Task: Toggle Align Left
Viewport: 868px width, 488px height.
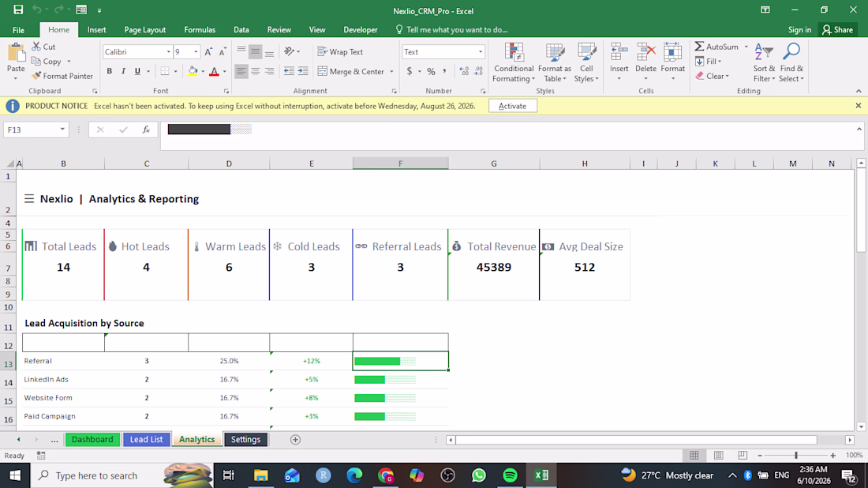Action: pos(241,71)
